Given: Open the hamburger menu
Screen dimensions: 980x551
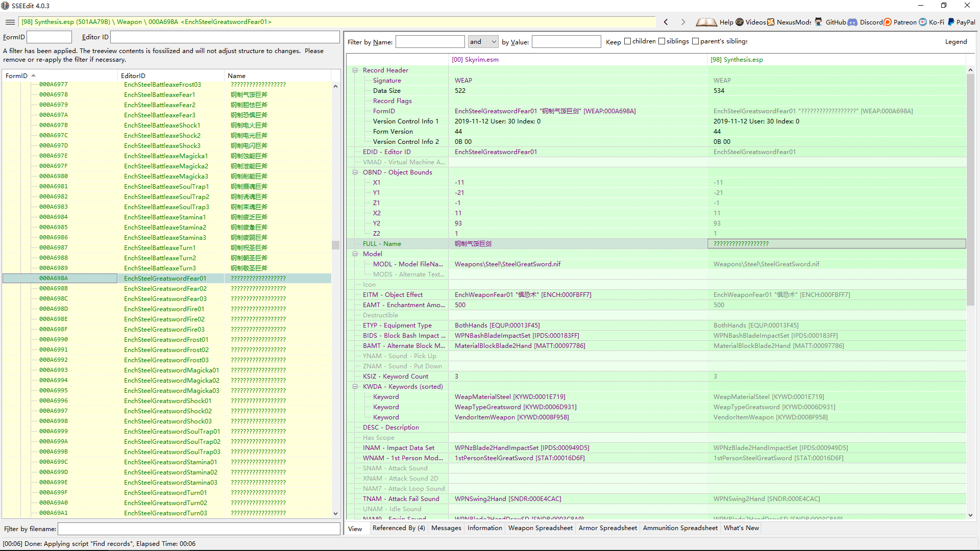Looking at the screenshot, I should click(x=10, y=22).
